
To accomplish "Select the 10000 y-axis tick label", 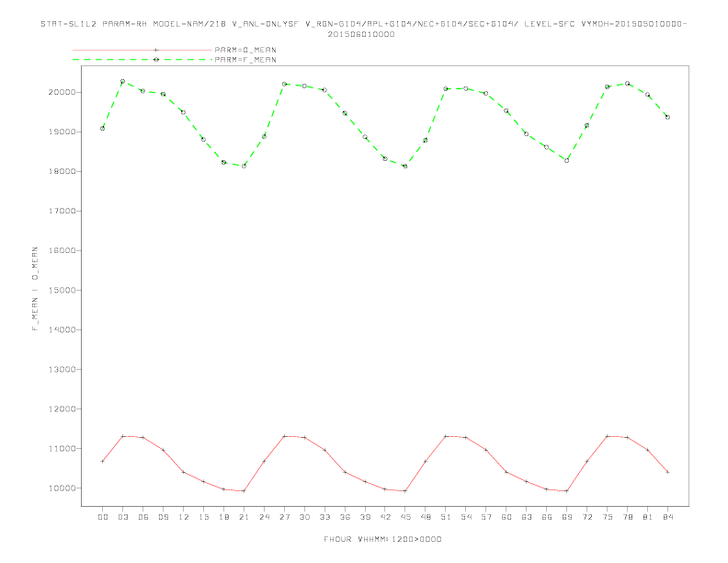I will (x=62, y=488).
